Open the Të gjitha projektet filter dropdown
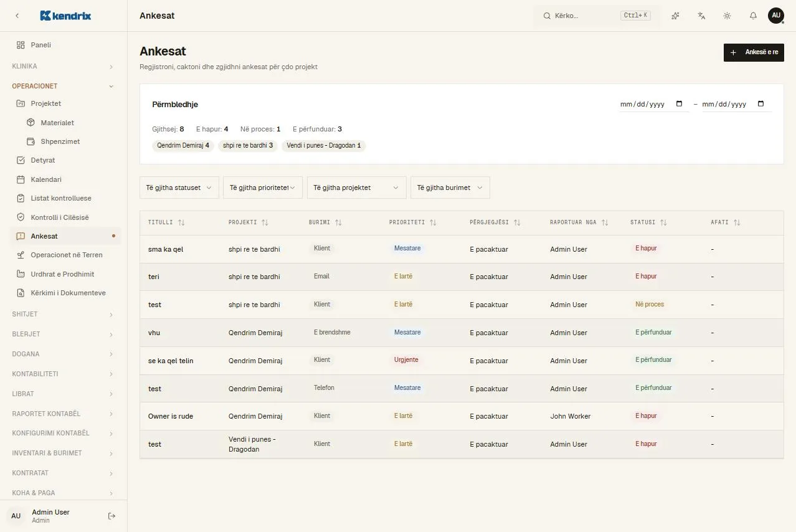 [356, 188]
